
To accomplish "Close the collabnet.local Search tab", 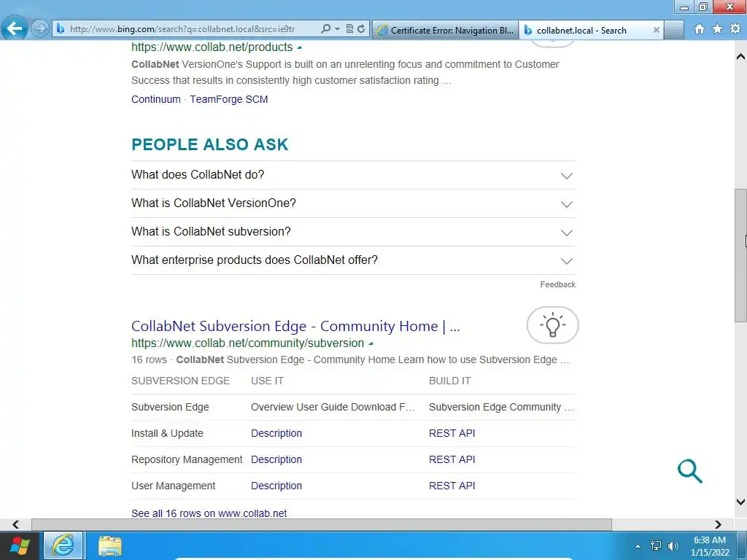I will click(x=656, y=30).
